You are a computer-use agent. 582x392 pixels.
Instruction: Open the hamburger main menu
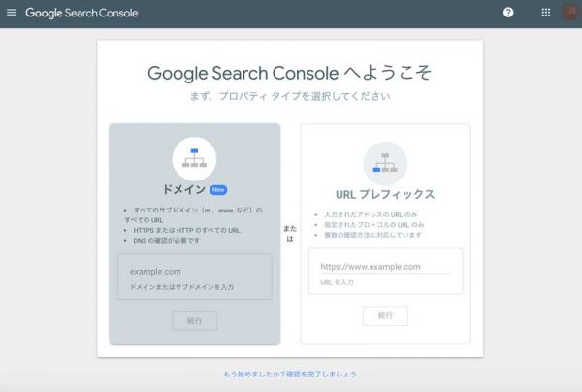(x=12, y=13)
